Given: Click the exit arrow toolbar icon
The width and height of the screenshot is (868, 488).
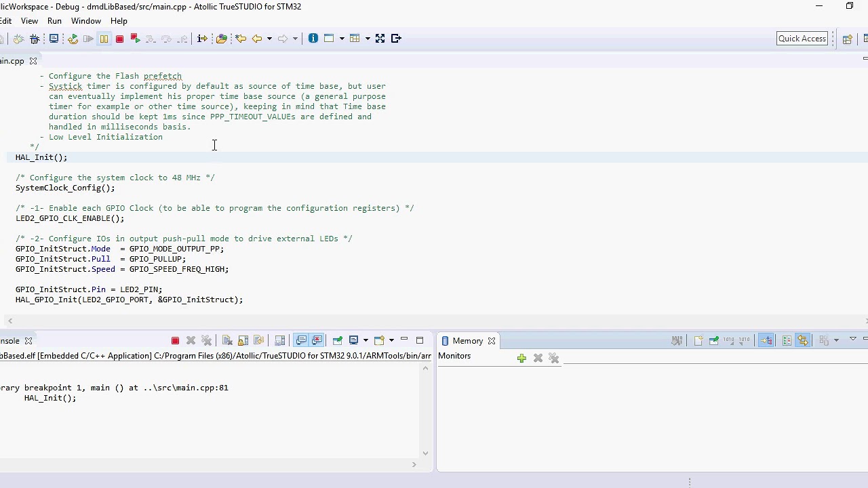Looking at the screenshot, I should [x=397, y=39].
